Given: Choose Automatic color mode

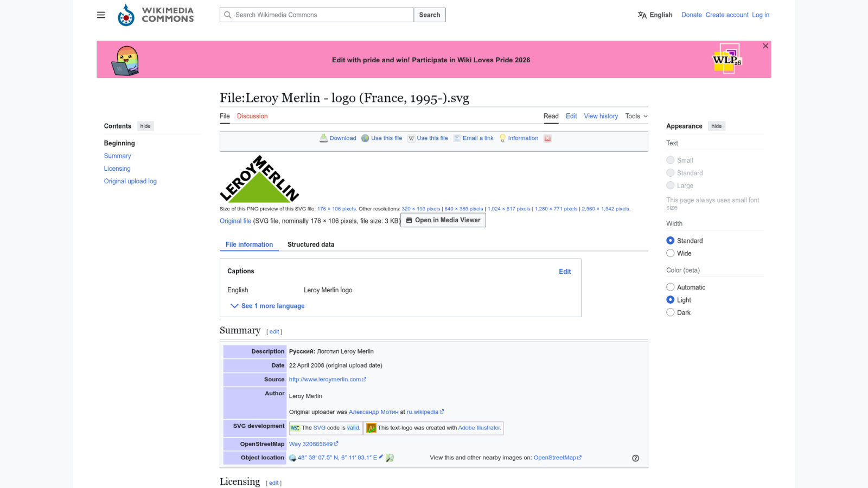Looking at the screenshot, I should click(x=670, y=287).
